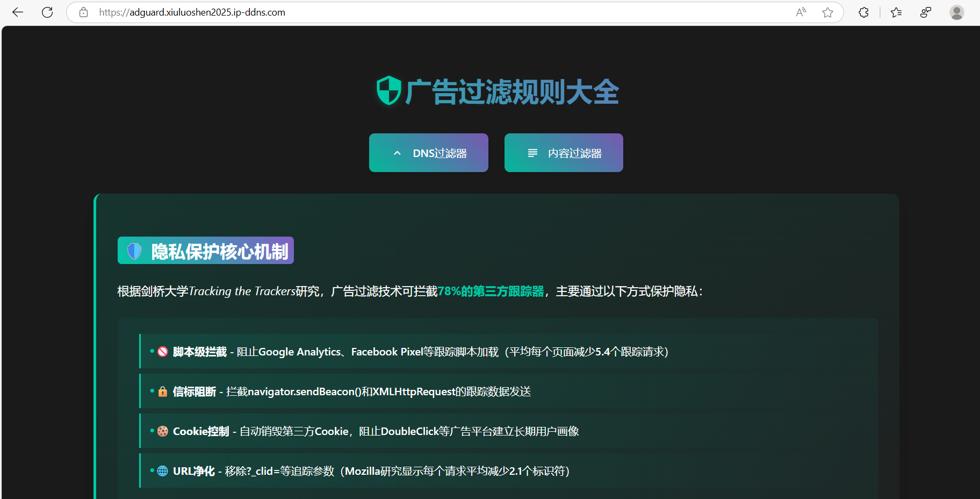
Task: Start read aloud from the address bar
Action: point(800,12)
